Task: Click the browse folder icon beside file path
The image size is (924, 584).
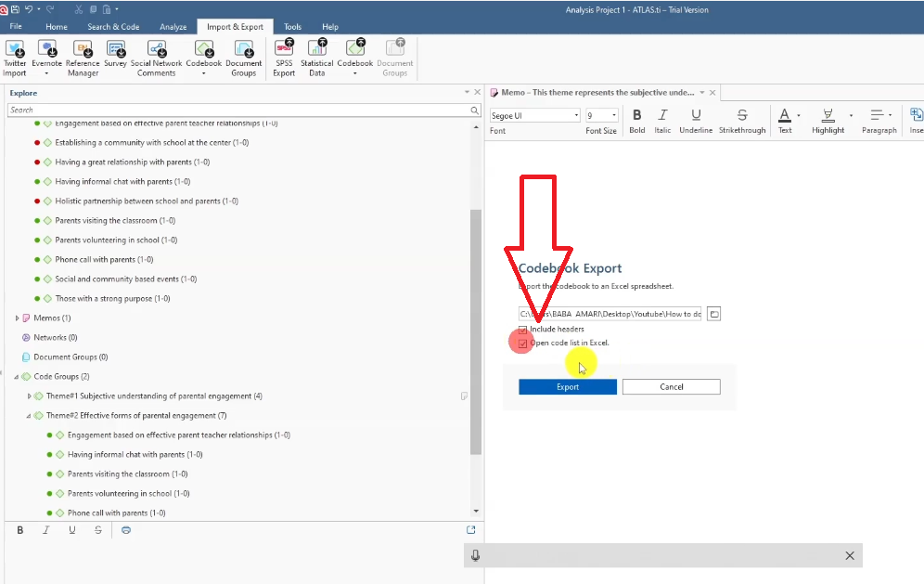Action: (713, 314)
